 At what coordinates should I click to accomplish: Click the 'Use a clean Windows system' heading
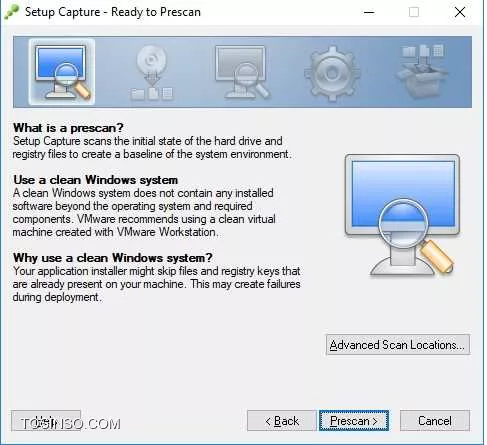click(95, 180)
